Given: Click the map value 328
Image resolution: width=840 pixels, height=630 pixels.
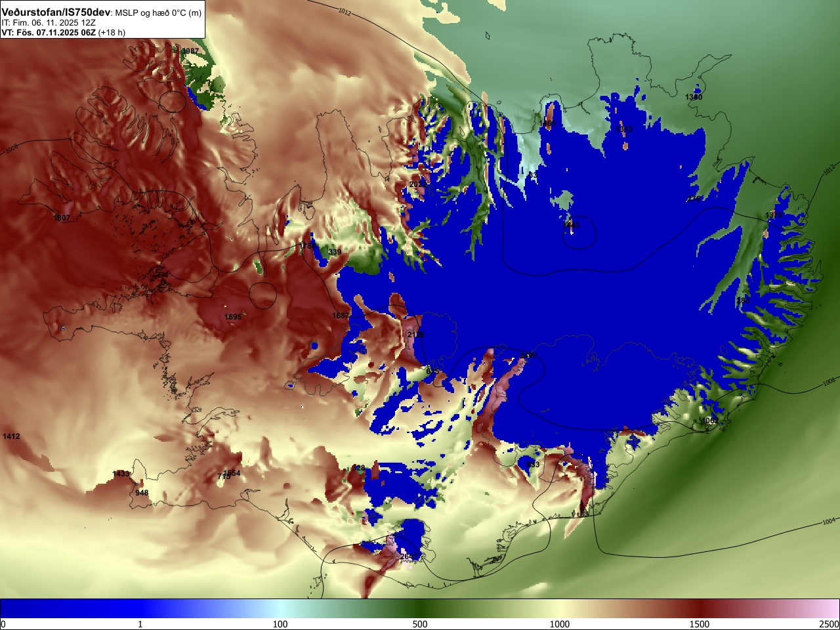Looking at the screenshot, I should pyautogui.click(x=358, y=468).
